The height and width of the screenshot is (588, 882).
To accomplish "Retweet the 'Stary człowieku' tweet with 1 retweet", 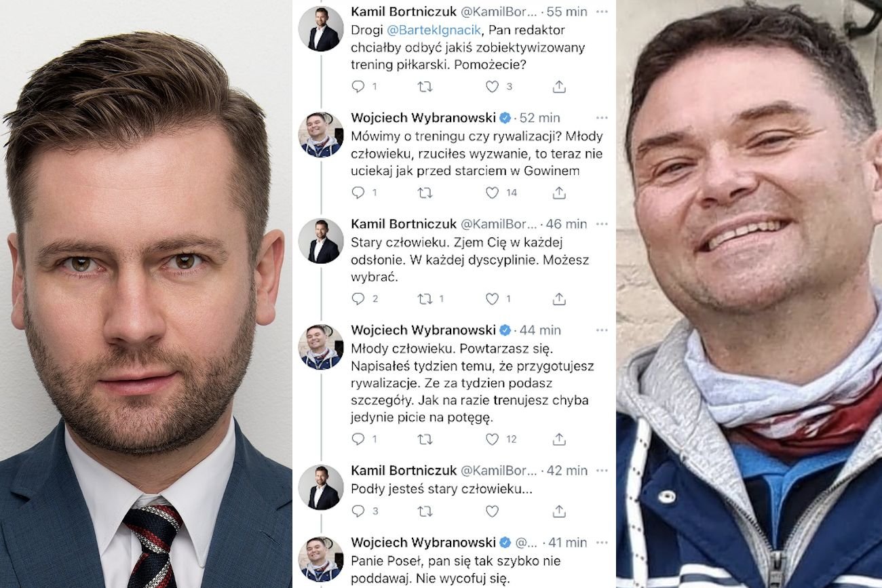I will [x=425, y=299].
